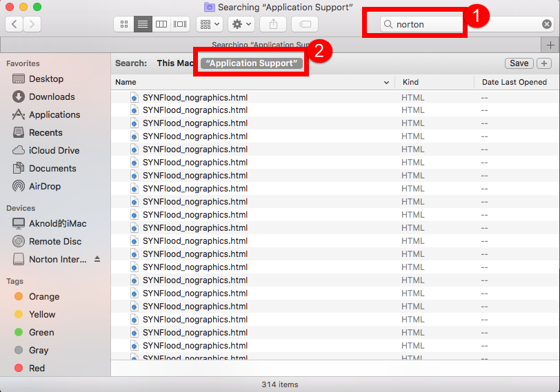Viewport: 560px width, 392px height.
Task: Set search scope to "Application Support"
Action: click(x=251, y=63)
